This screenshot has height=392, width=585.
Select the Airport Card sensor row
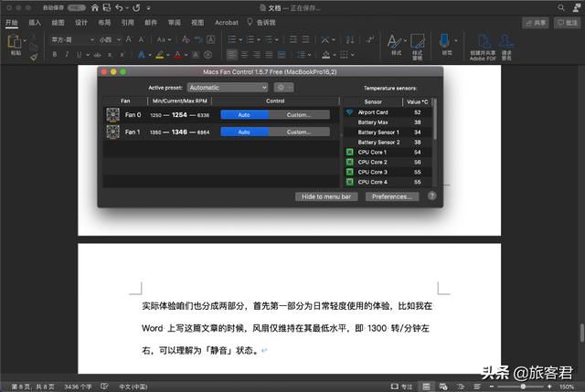388,112
